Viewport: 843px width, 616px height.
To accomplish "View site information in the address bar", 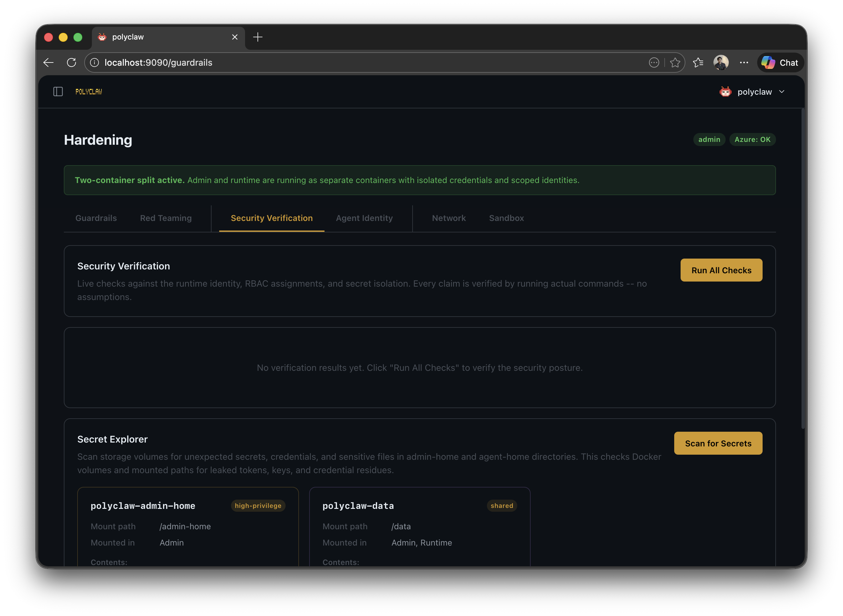I will click(95, 62).
